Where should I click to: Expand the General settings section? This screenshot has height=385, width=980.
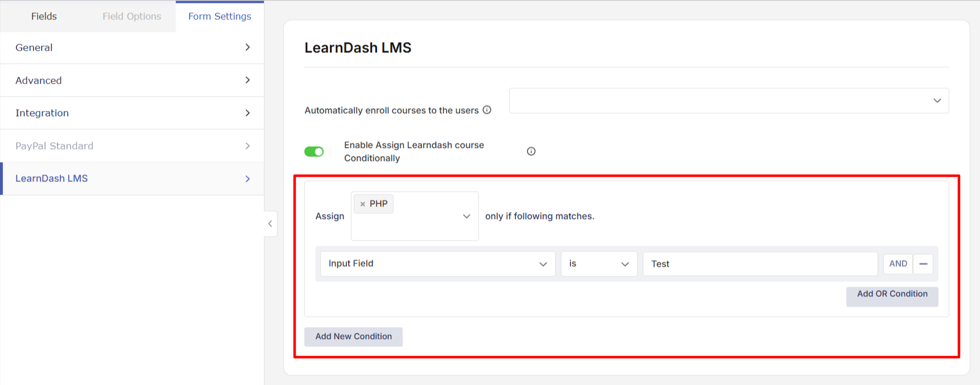[132, 48]
